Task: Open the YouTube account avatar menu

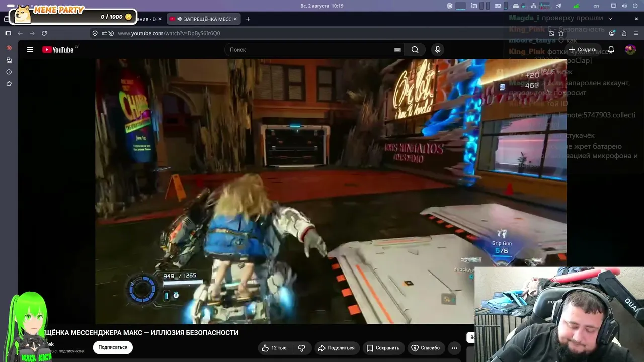Action: [x=630, y=50]
